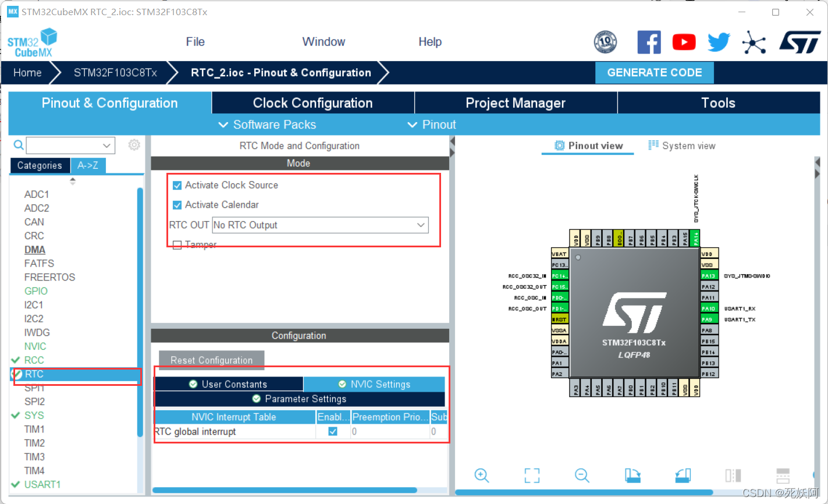Zoom out of the pinout view
The width and height of the screenshot is (828, 504).
[582, 475]
